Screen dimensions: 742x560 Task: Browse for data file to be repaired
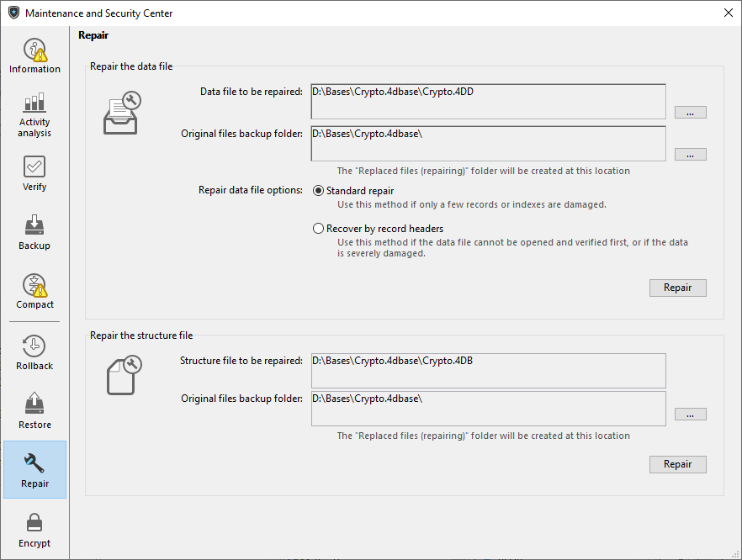click(690, 113)
